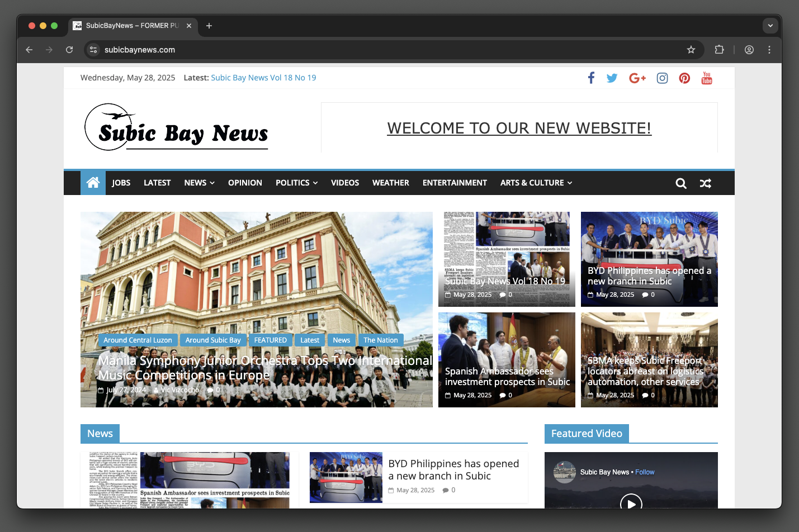The width and height of the screenshot is (799, 532).
Task: Open Chrome three-dot menu
Action: [x=769, y=50]
